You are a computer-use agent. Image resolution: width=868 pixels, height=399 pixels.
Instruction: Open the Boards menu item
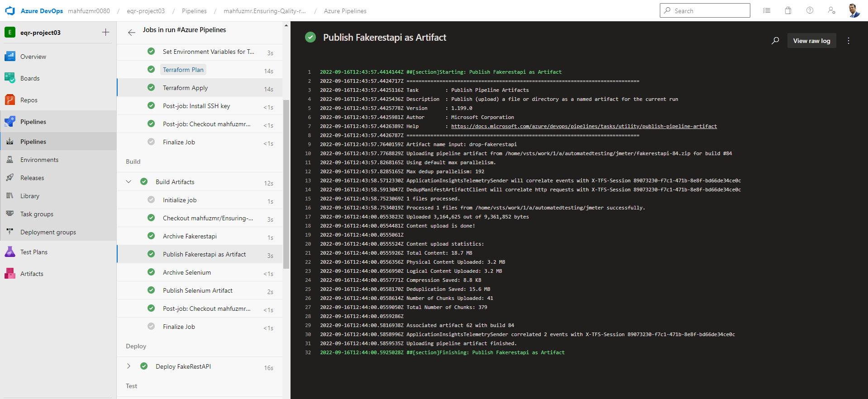(x=30, y=78)
